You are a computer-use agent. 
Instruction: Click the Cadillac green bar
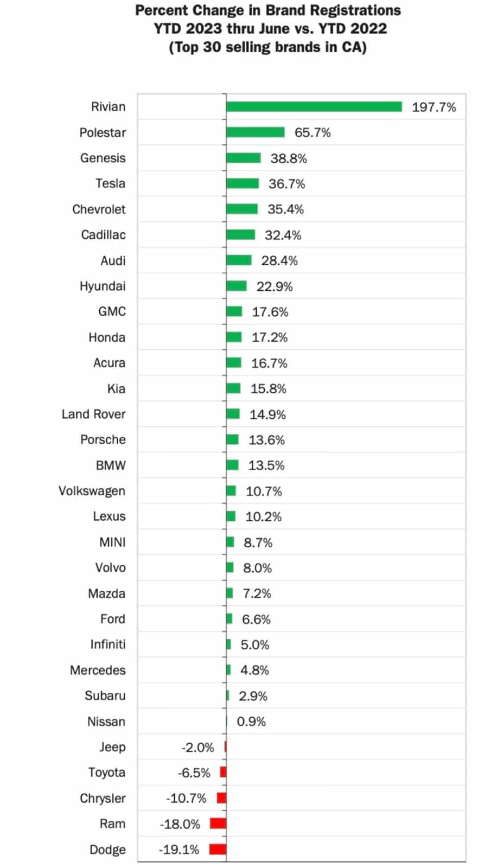pyautogui.click(x=241, y=235)
